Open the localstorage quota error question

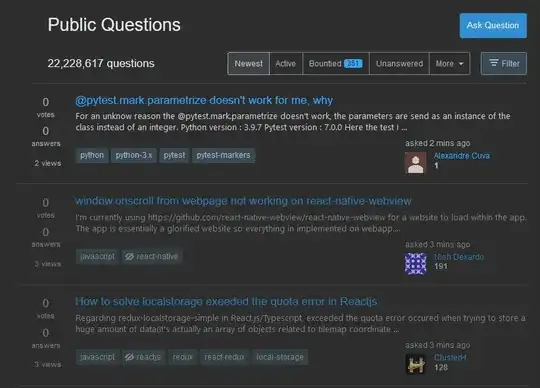[226, 302]
